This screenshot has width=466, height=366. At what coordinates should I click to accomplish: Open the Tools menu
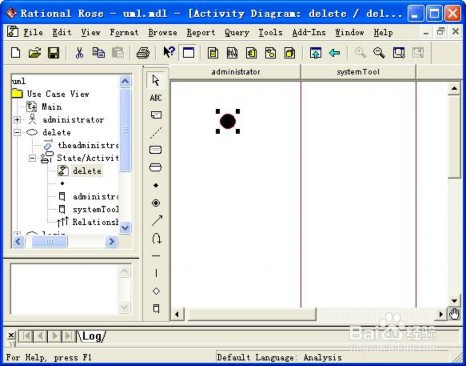point(270,32)
